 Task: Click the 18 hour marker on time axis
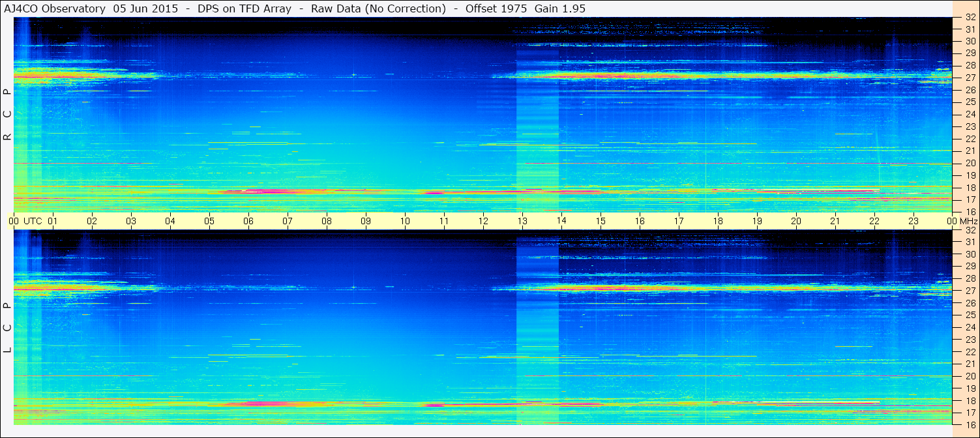[718, 221]
